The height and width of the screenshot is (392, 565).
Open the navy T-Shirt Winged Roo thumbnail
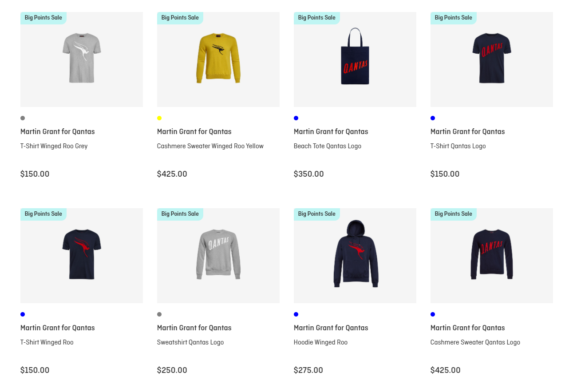(82, 255)
